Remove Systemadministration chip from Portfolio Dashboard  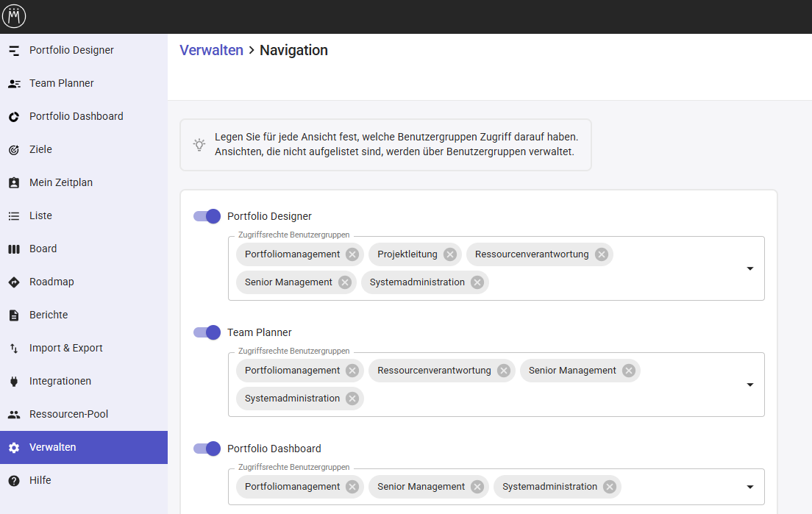point(610,487)
